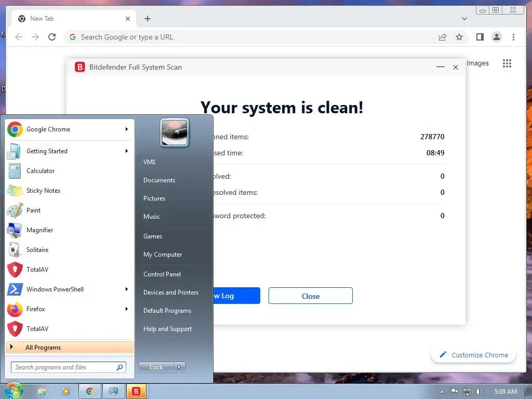Click the user account picture in Start menu
The width and height of the screenshot is (532, 399).
175,132
